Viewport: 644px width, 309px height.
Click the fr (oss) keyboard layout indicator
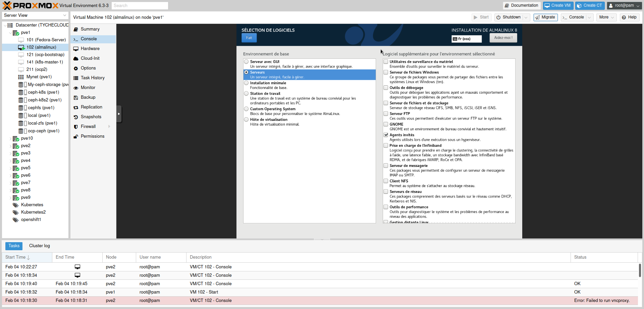[x=467, y=39]
